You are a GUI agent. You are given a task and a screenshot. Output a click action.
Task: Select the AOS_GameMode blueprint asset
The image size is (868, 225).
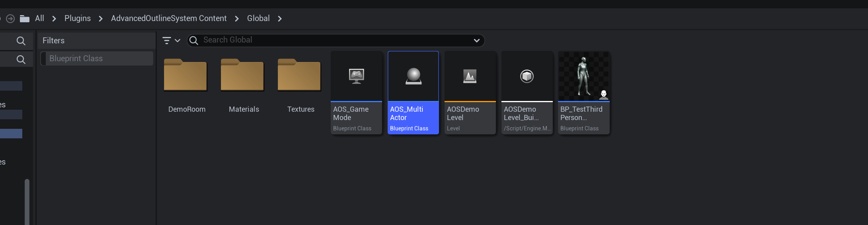click(356, 76)
